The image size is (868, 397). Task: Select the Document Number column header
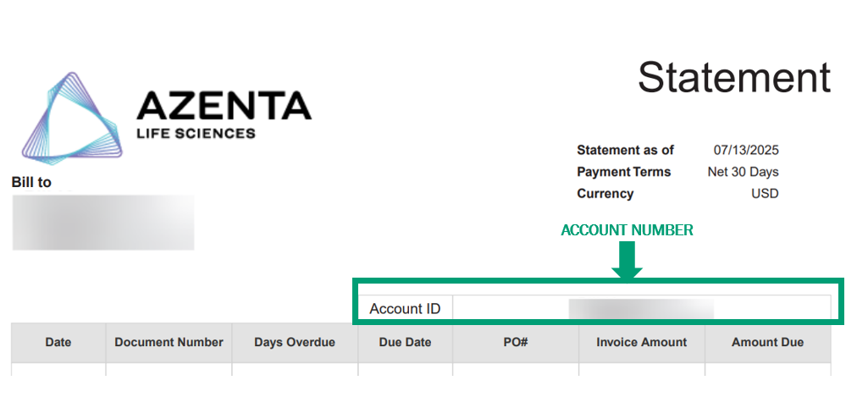point(169,342)
